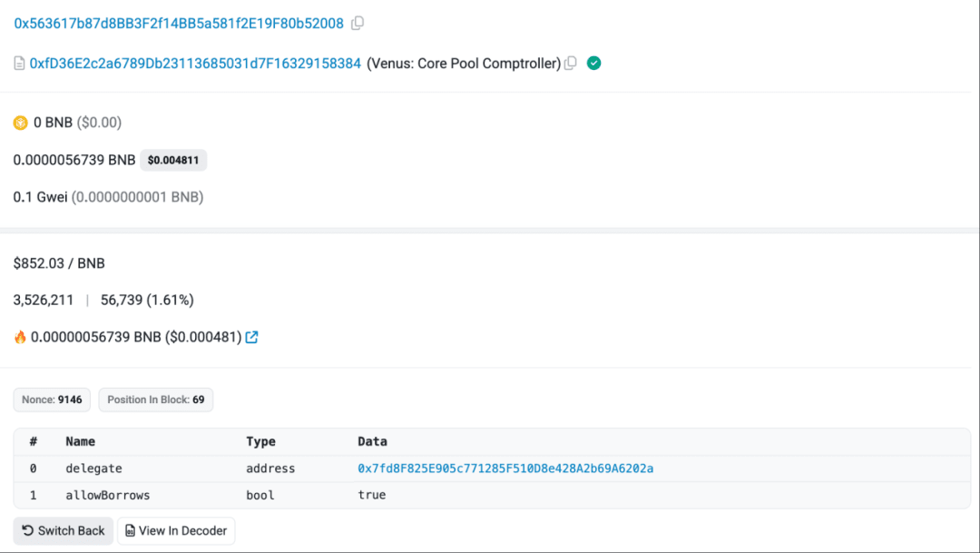Screen dimensions: 980x553
Task: Select the 0.0000056739 BNB transaction fee
Action: [x=74, y=160]
